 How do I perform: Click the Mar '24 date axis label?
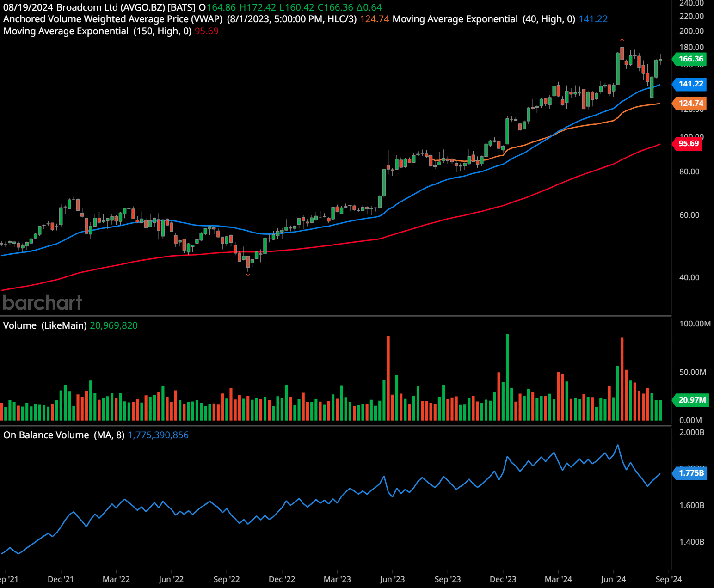558,579
